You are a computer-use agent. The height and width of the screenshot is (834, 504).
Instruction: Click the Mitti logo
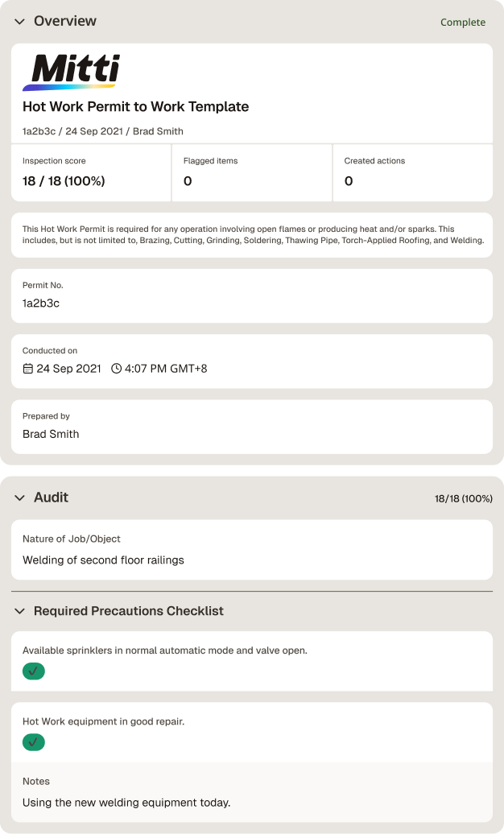click(x=72, y=72)
